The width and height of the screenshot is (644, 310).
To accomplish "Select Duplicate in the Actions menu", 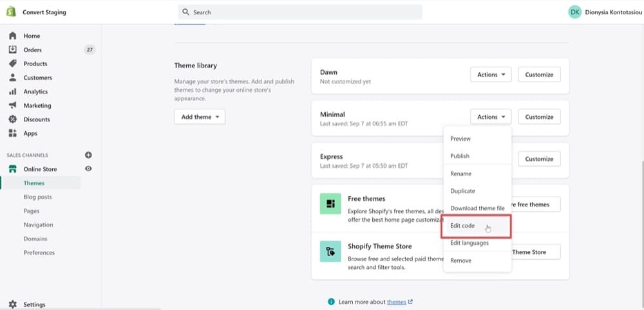I will coord(462,191).
